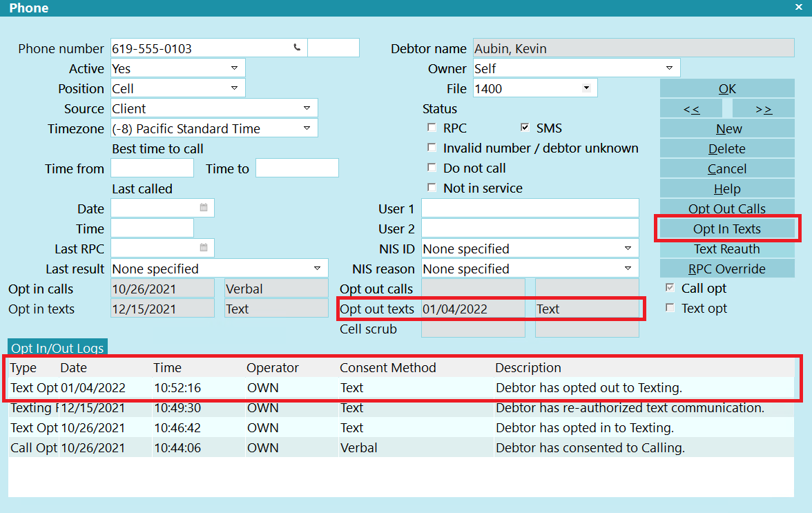Open the Timezone dropdown
The height and width of the screenshot is (513, 812).
pyautogui.click(x=307, y=128)
